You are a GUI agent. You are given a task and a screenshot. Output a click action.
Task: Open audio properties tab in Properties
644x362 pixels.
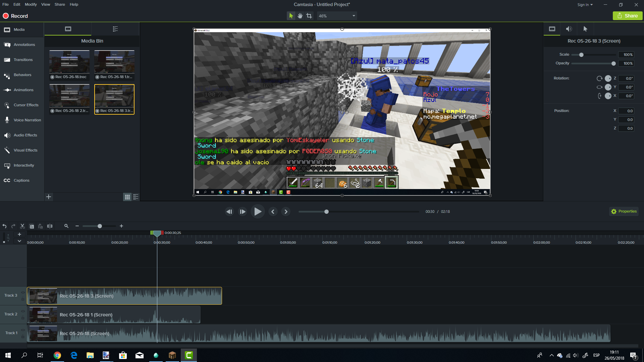pos(569,29)
